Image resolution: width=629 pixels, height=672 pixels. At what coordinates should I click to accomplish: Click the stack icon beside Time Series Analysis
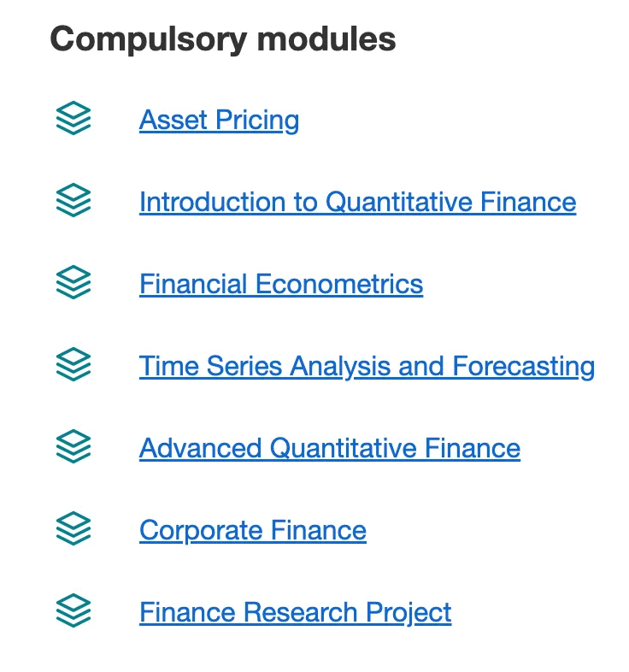tap(73, 365)
